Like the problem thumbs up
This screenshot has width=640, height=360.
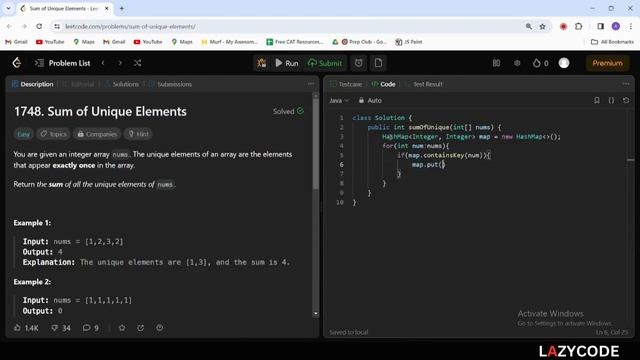pyautogui.click(x=26, y=328)
